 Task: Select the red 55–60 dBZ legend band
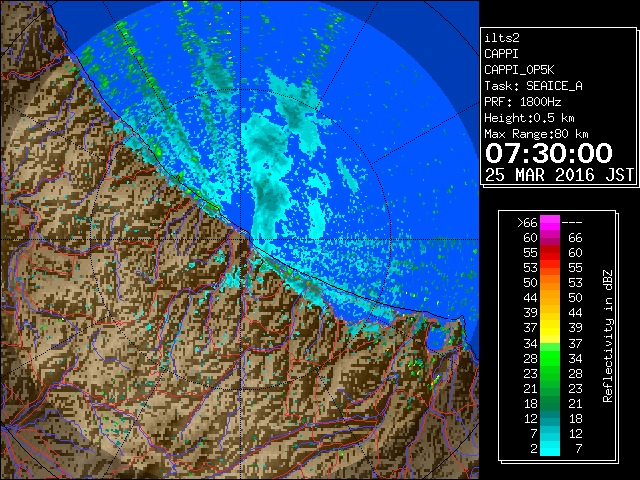coord(550,253)
